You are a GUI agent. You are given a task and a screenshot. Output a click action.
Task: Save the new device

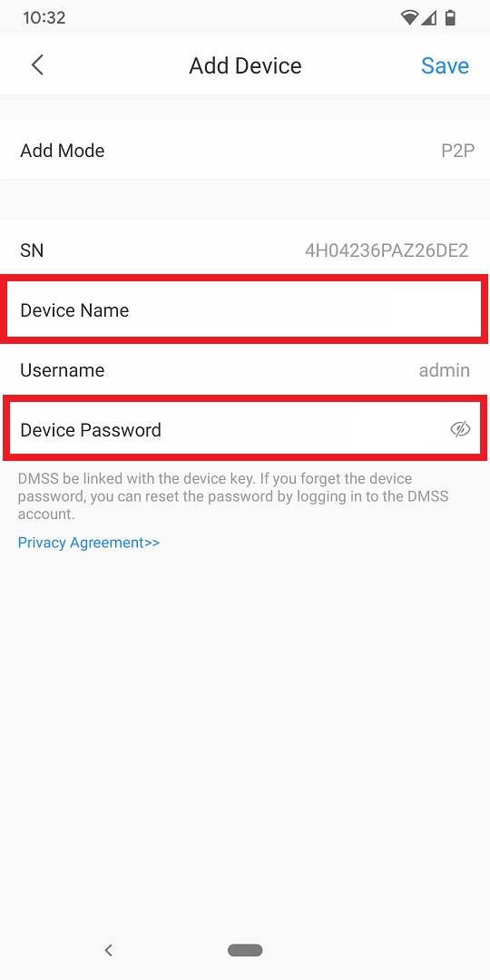pos(445,65)
